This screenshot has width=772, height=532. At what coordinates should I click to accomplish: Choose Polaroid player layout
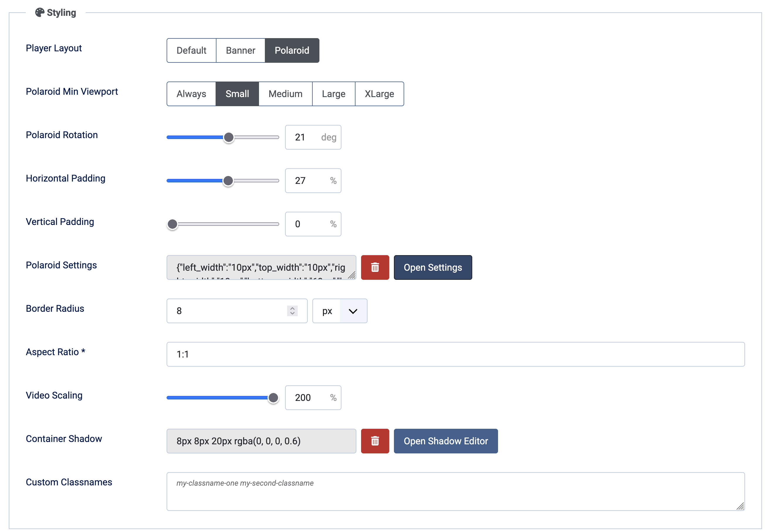click(x=292, y=50)
